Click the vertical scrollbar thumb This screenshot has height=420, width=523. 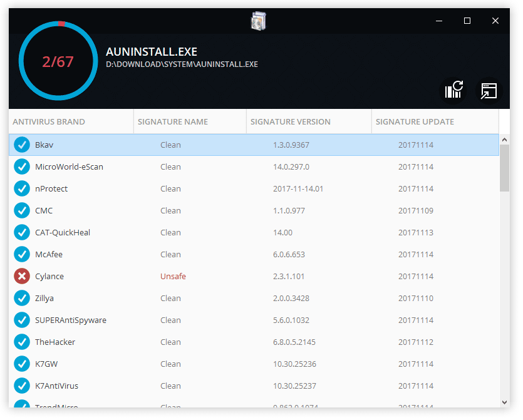pos(505,168)
